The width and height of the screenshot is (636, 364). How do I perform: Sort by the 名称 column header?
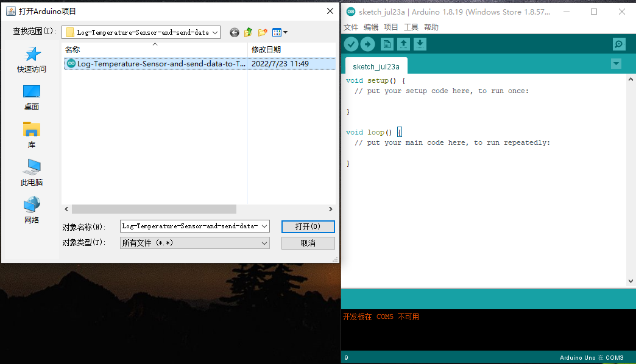pyautogui.click(x=154, y=49)
